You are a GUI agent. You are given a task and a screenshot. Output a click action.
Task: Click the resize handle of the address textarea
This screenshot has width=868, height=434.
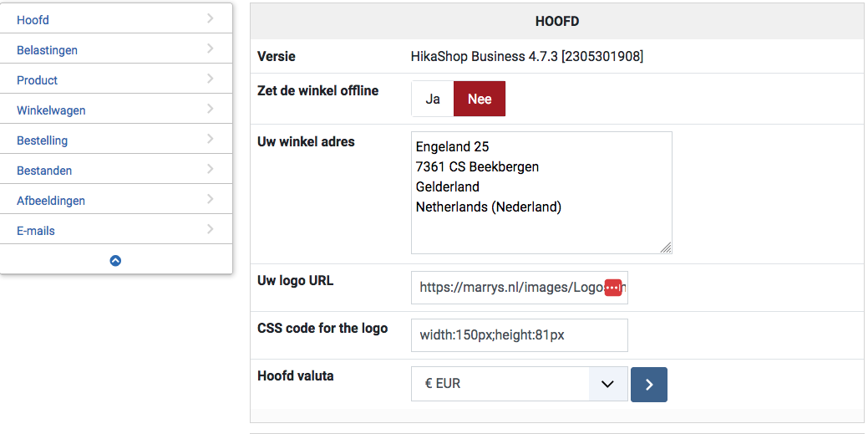pyautogui.click(x=666, y=248)
